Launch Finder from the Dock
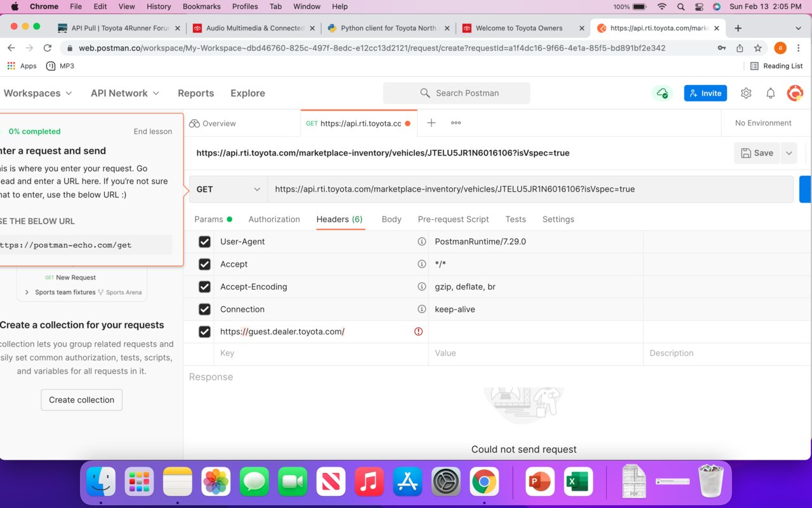812x508 pixels. click(x=101, y=482)
